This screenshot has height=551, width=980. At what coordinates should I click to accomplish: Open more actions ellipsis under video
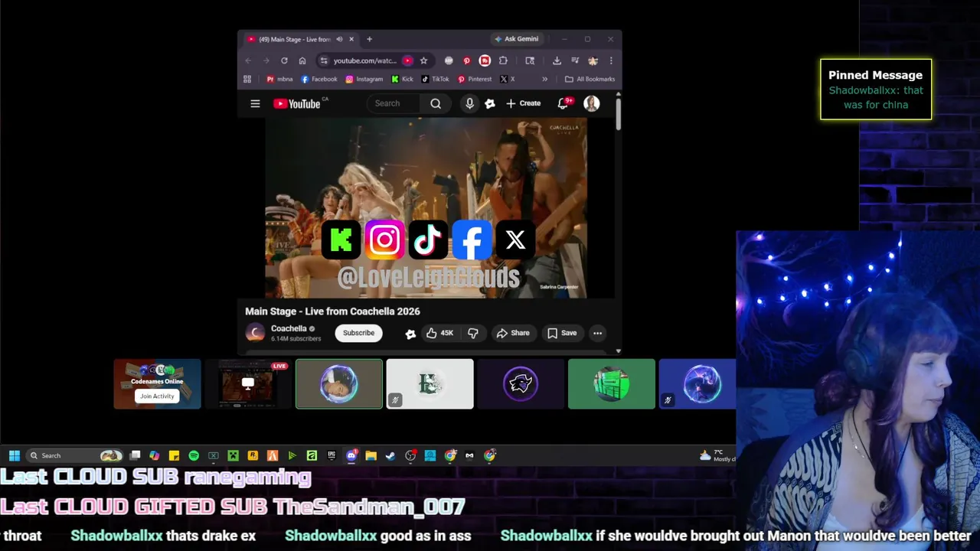click(x=597, y=333)
